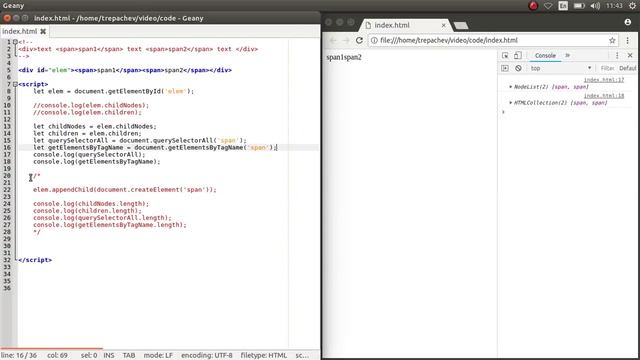Click line number 22 in editor margin
This screenshot has width=640, height=360.
click(x=7, y=190)
